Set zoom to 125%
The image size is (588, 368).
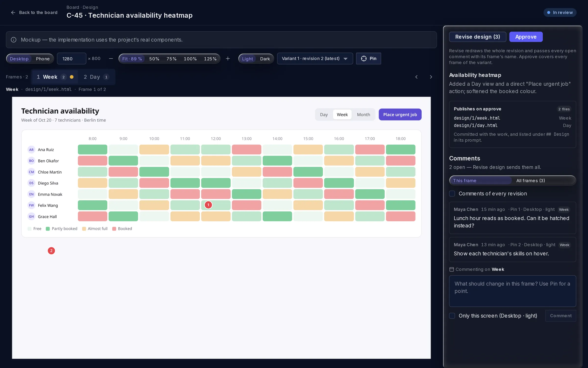click(x=210, y=59)
